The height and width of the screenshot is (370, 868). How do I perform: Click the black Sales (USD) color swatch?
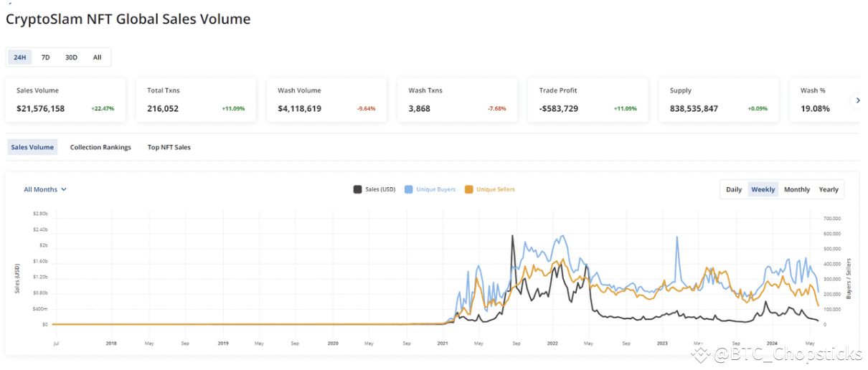[x=357, y=189]
